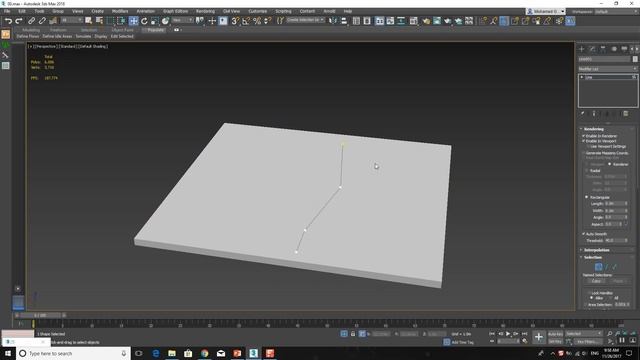Open reference coordinate system dropdown

tap(182, 20)
